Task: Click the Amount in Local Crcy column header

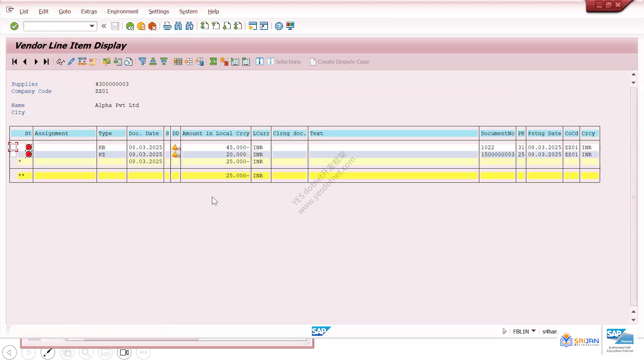Action: pyautogui.click(x=216, y=133)
